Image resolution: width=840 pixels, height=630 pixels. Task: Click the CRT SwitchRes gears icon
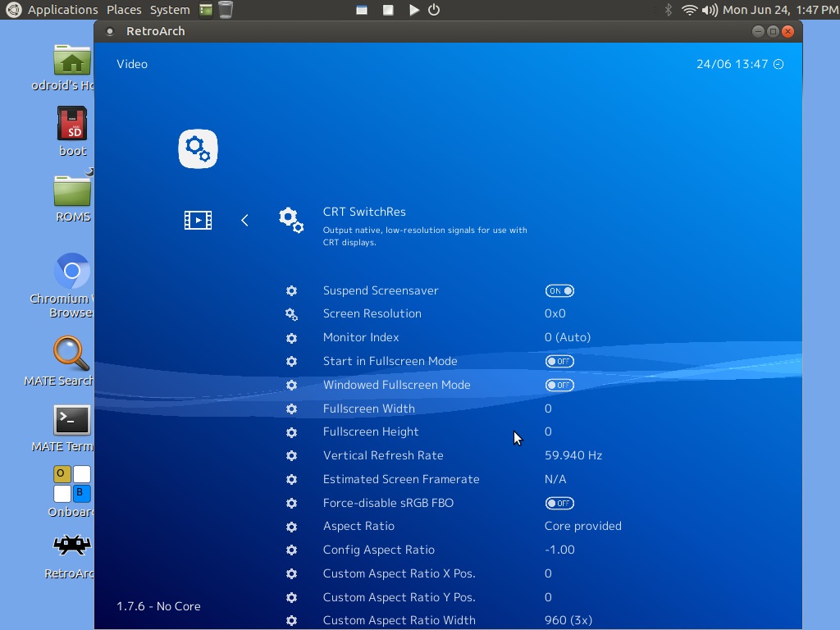[291, 220]
